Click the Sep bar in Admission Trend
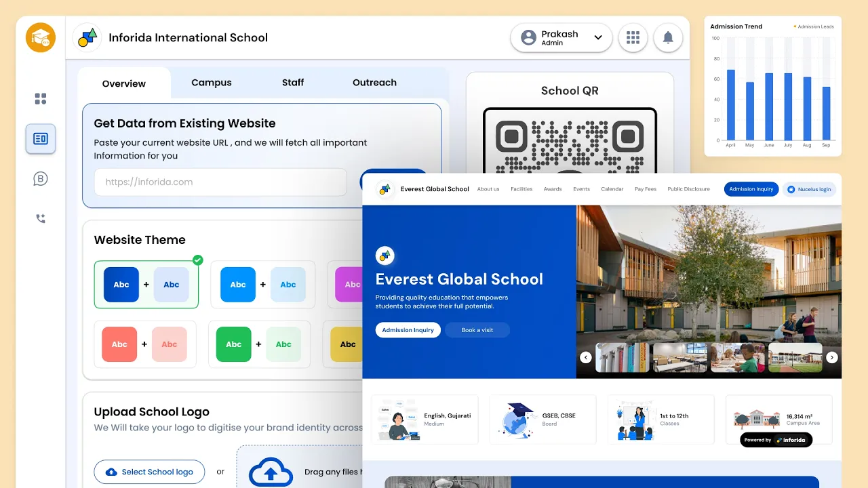868x488 pixels. (826, 113)
